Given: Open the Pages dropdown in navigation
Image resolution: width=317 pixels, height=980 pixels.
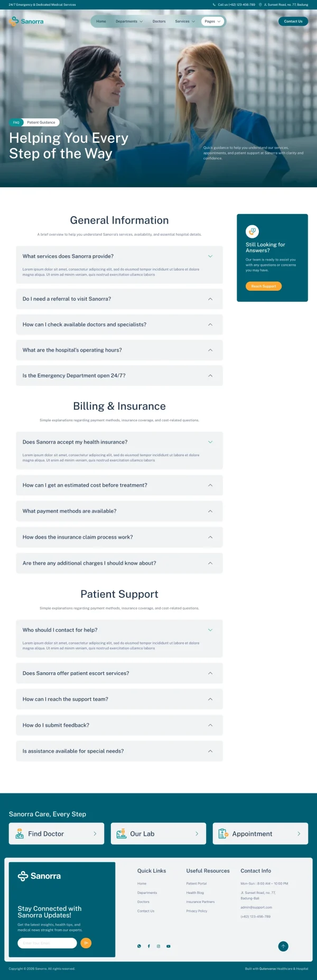Looking at the screenshot, I should (x=212, y=22).
